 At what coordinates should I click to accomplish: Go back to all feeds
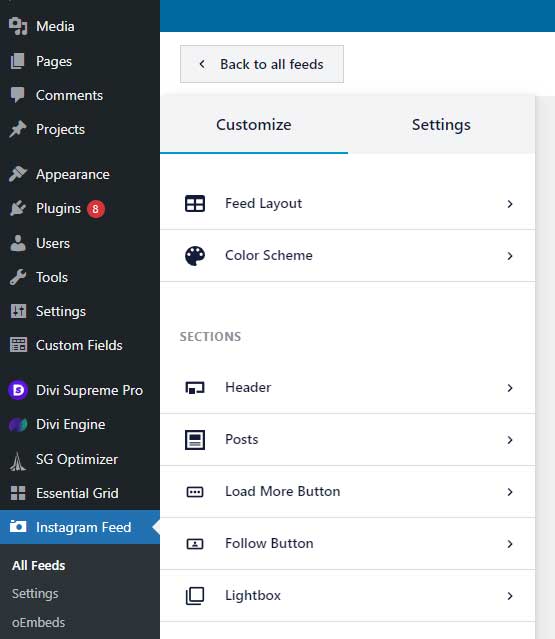pos(262,64)
